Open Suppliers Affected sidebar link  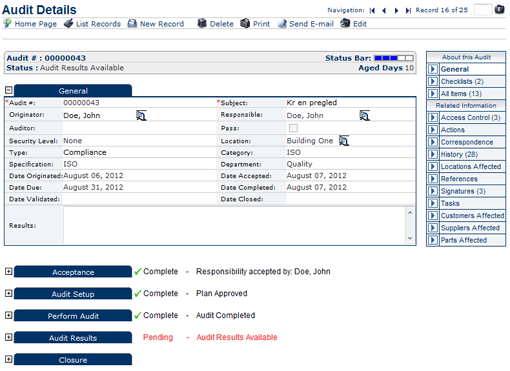tap(470, 228)
